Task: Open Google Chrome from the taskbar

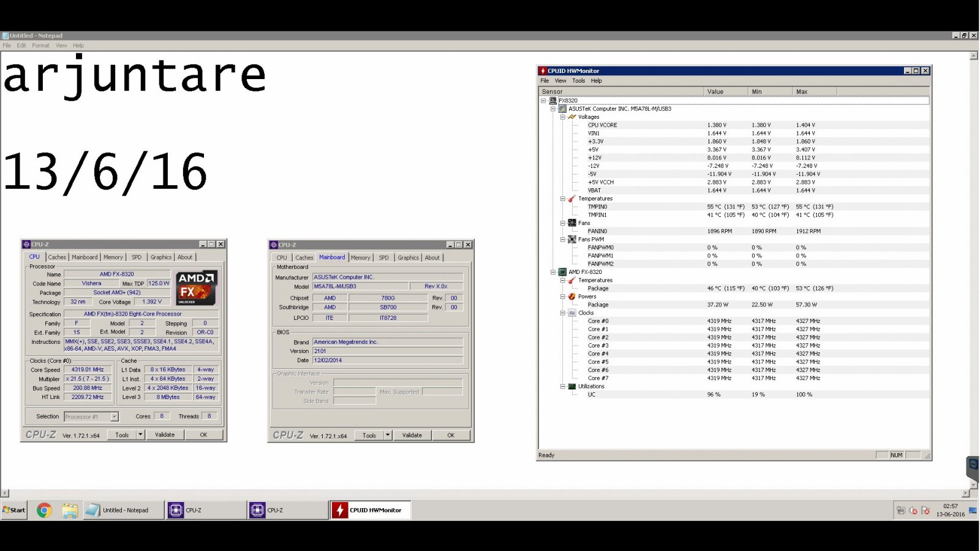Action: 44,510
